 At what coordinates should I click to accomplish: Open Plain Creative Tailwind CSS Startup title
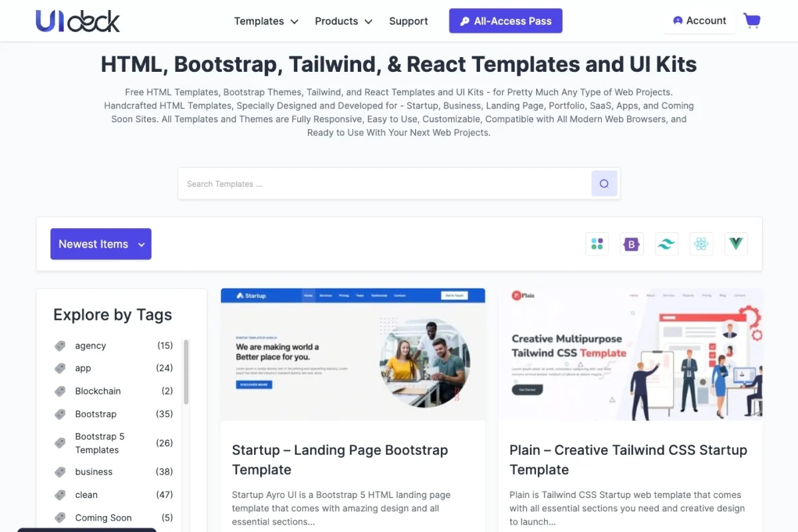coord(628,460)
